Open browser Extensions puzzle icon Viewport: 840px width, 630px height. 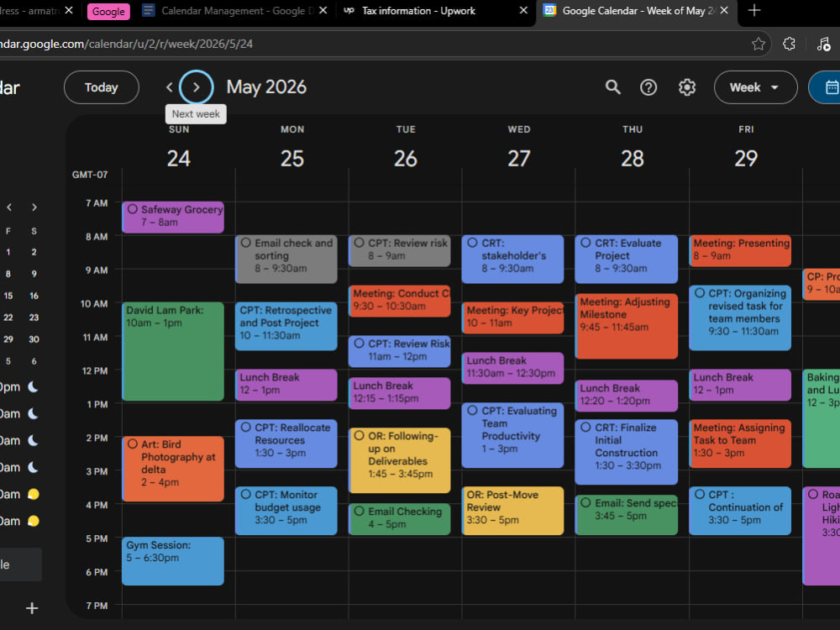pyautogui.click(x=789, y=44)
